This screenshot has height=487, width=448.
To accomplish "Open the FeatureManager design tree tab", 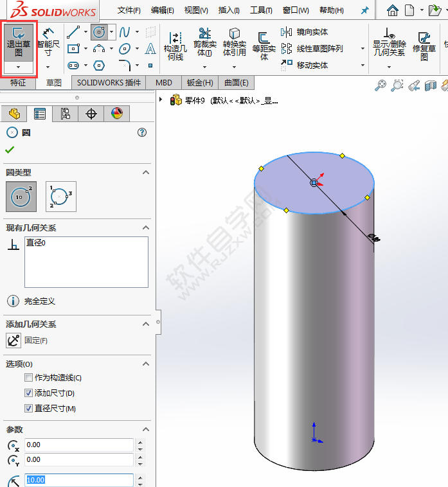I will 14,114.
